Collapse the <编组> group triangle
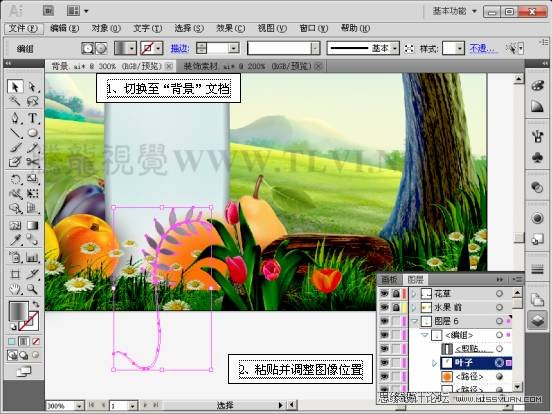 (425, 335)
